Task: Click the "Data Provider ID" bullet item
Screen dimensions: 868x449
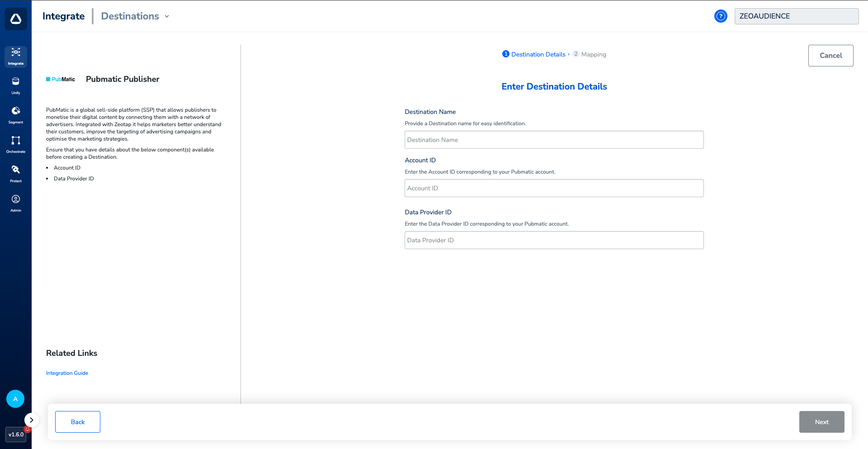Action: tap(74, 179)
